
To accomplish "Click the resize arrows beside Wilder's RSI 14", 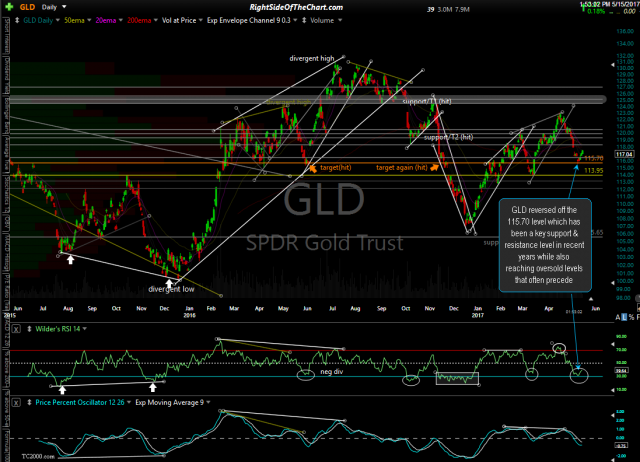I will [x=29, y=329].
